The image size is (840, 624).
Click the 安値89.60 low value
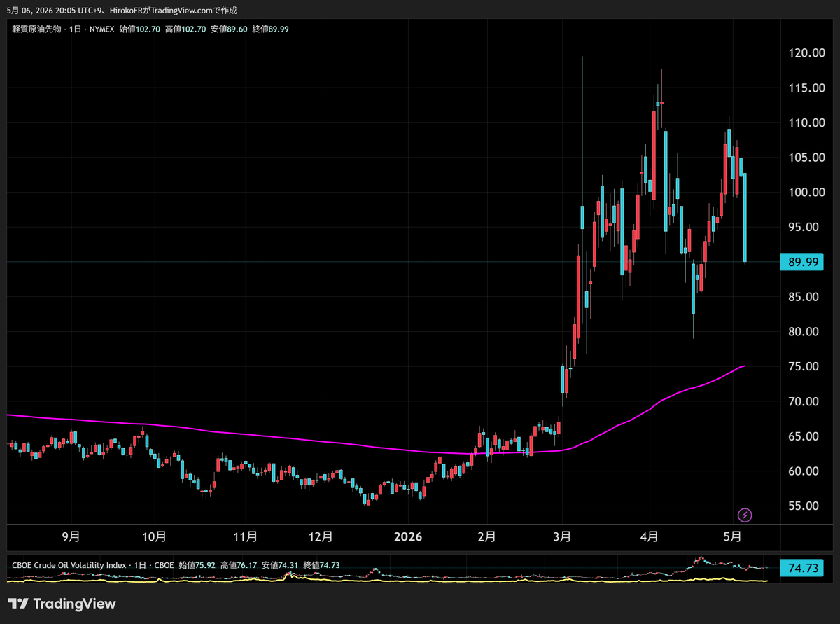coord(230,29)
